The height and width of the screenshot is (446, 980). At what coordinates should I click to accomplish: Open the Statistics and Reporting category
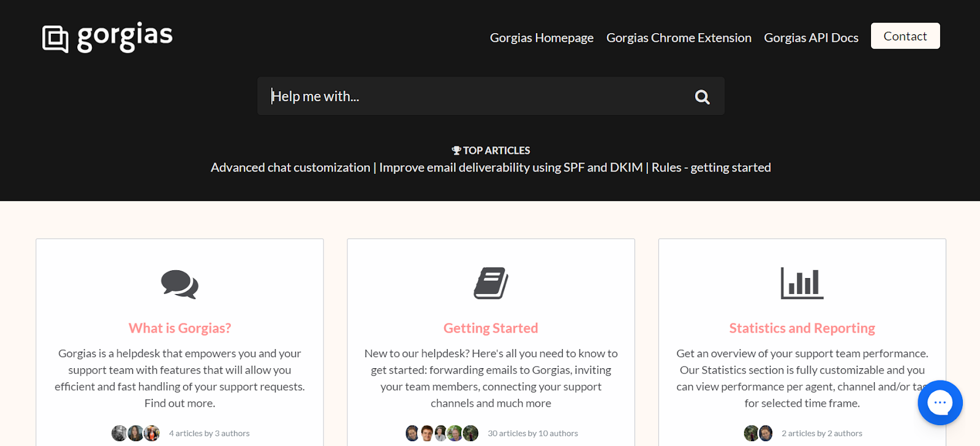click(802, 328)
